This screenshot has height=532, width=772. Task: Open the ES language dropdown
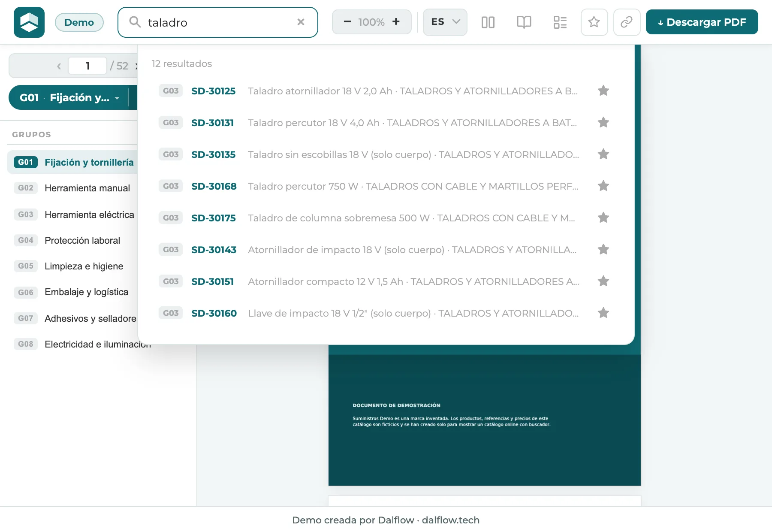445,22
